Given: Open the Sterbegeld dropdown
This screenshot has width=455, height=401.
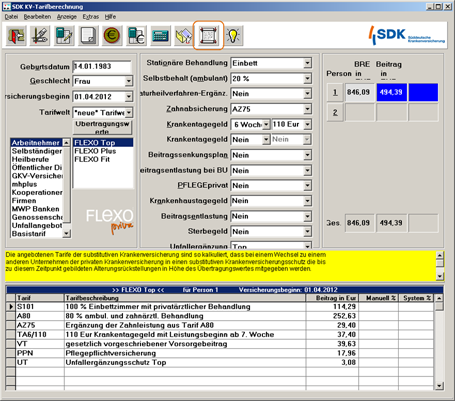Looking at the screenshot, I should click(x=307, y=231).
